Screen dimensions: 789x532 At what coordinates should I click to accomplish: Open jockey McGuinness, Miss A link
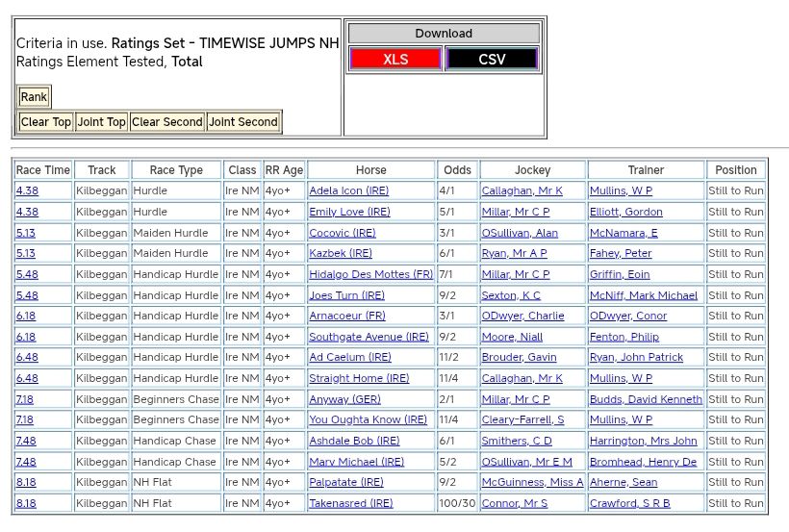pyautogui.click(x=532, y=482)
